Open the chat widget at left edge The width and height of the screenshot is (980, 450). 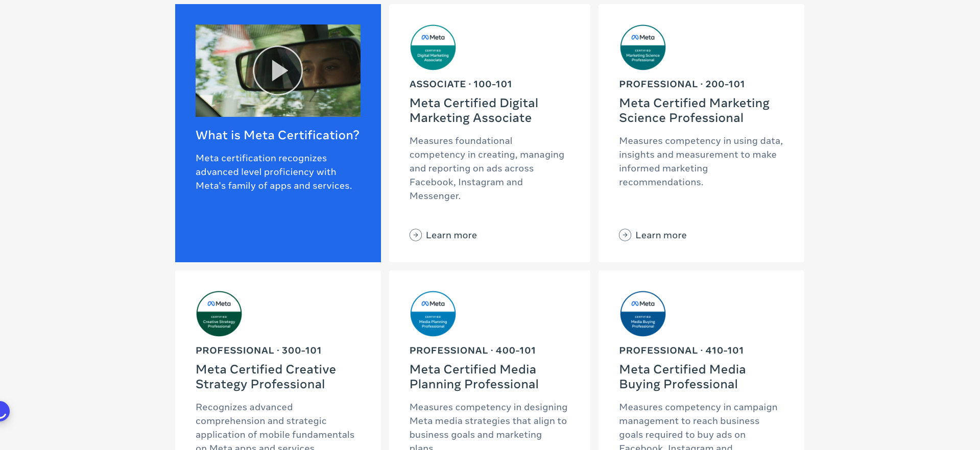3,411
